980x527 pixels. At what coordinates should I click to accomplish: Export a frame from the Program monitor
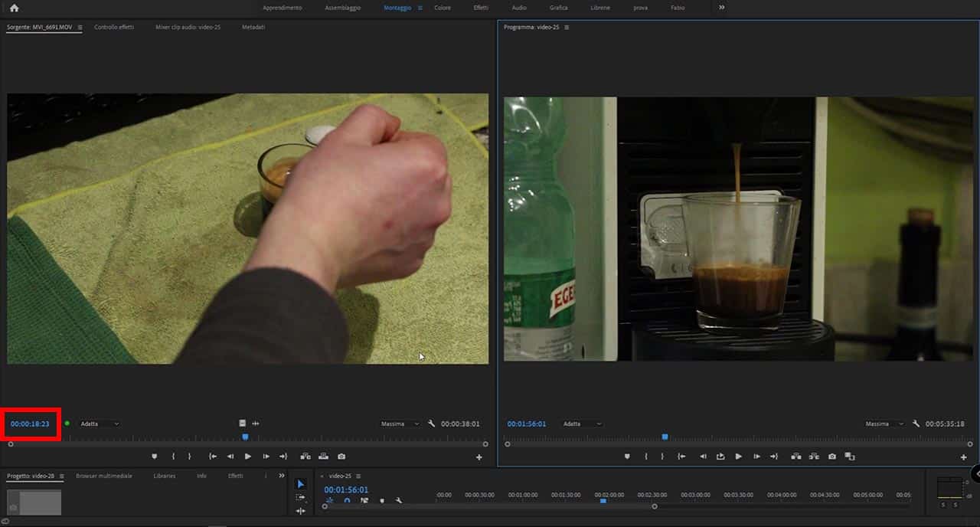point(832,457)
